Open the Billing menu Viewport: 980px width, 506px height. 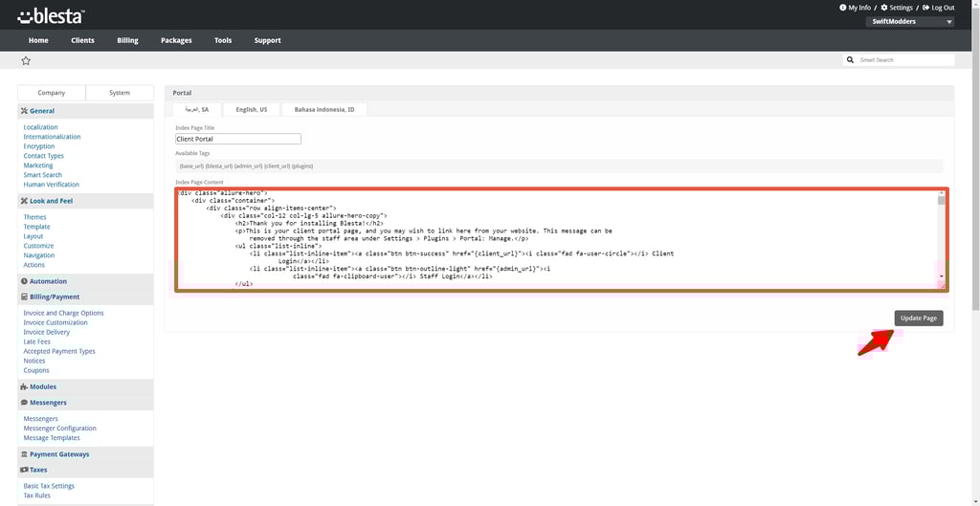(127, 40)
